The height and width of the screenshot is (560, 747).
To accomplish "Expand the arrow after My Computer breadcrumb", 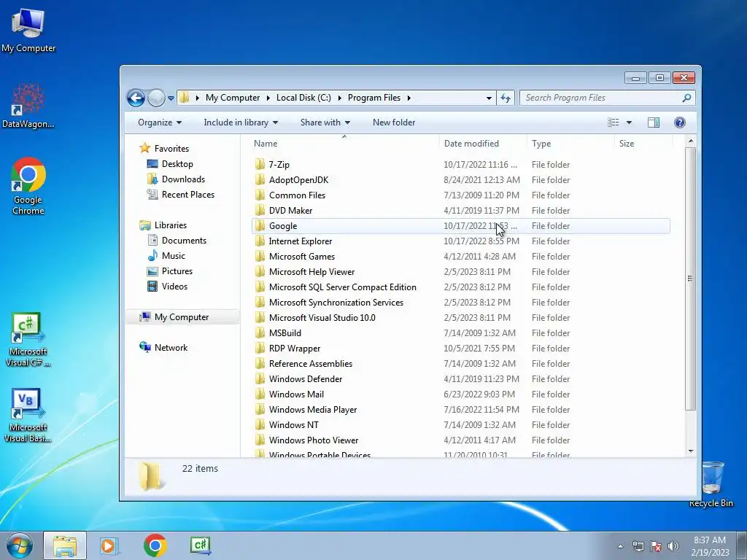I will pos(267,98).
